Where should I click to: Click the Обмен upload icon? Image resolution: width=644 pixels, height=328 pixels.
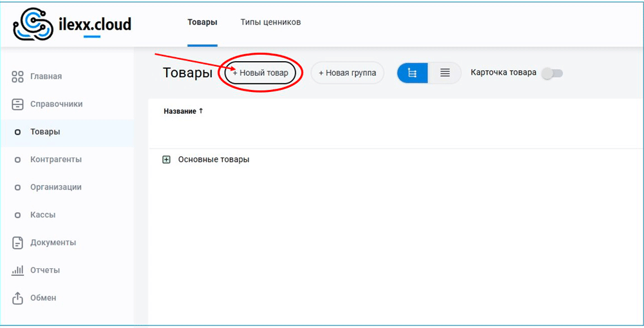coord(18,298)
